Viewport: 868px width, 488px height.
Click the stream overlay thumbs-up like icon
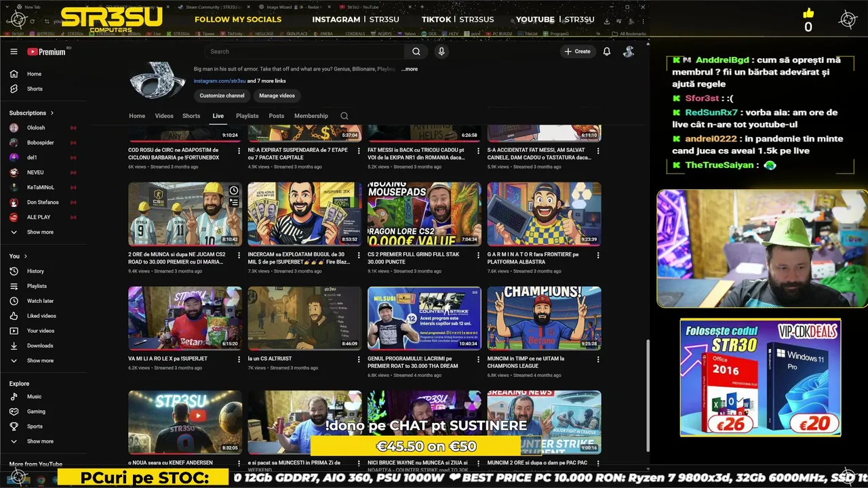pyautogui.click(x=808, y=14)
